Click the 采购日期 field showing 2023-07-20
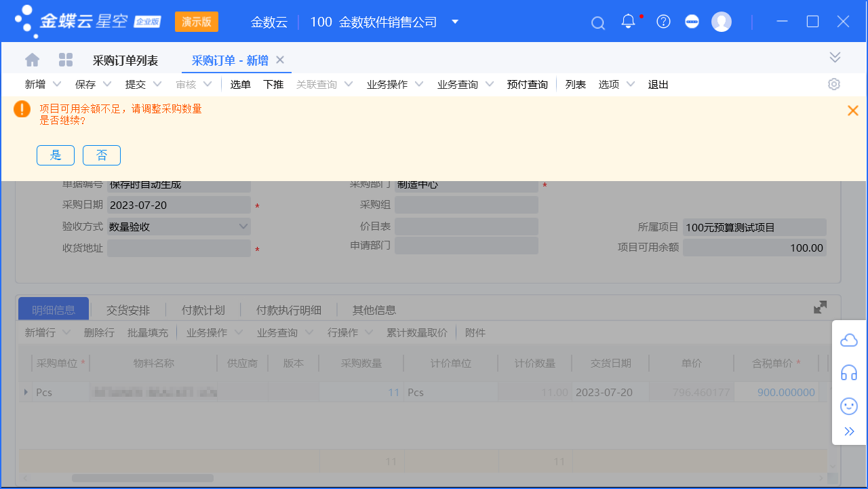The height and width of the screenshot is (489, 868). click(179, 205)
